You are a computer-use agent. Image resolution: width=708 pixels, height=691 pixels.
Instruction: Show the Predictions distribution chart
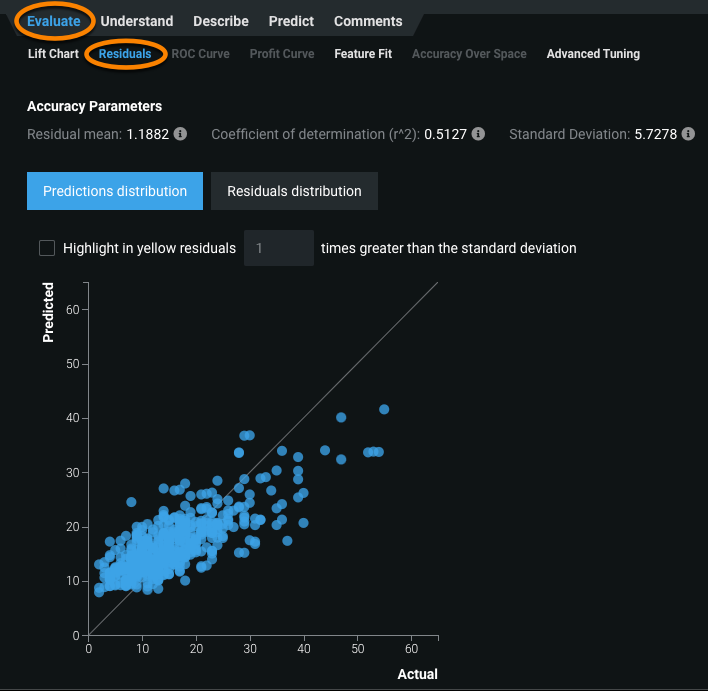pos(115,191)
